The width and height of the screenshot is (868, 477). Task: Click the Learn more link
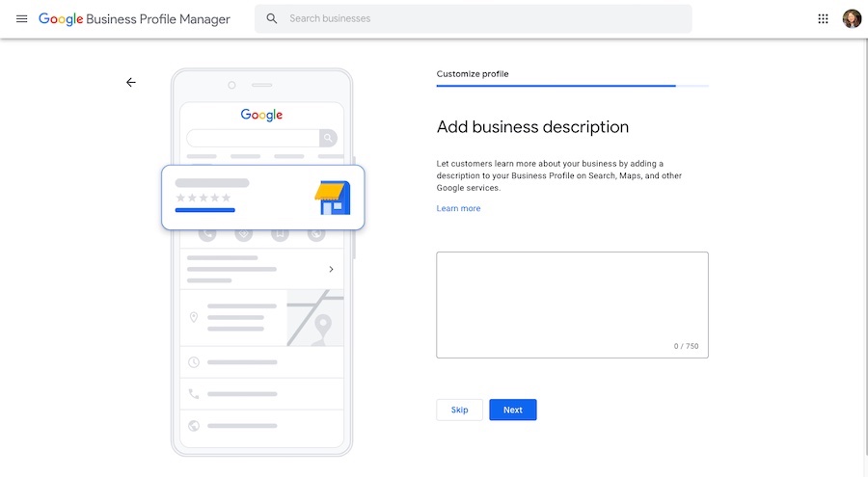tap(458, 208)
